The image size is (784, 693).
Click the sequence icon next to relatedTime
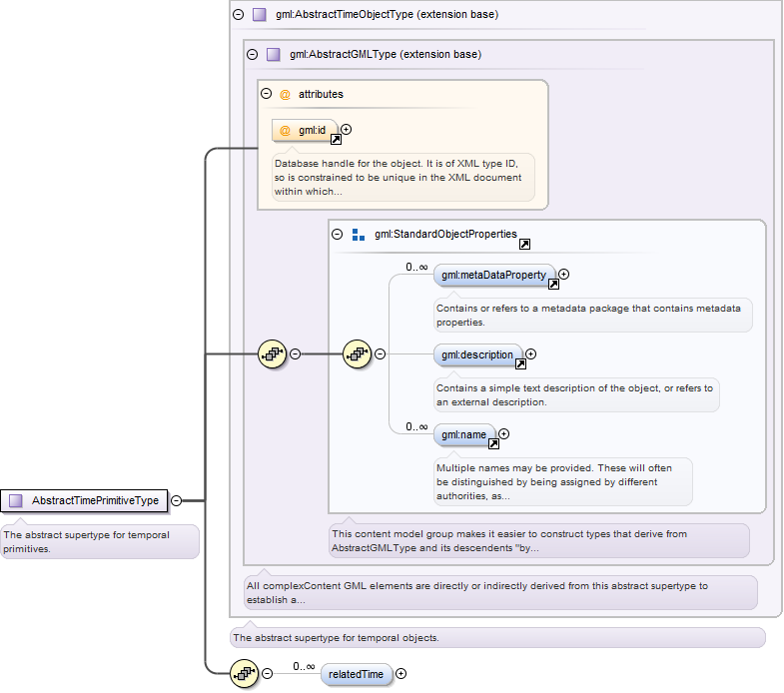245,673
